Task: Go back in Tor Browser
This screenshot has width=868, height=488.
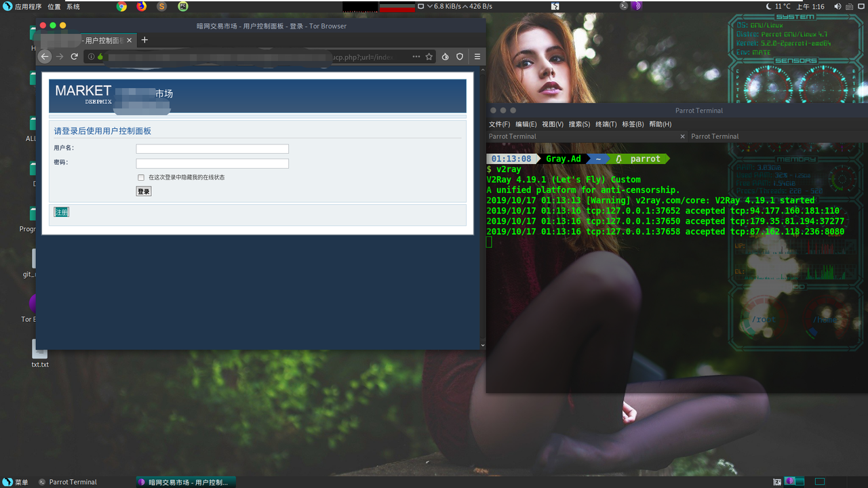Action: tap(45, 57)
